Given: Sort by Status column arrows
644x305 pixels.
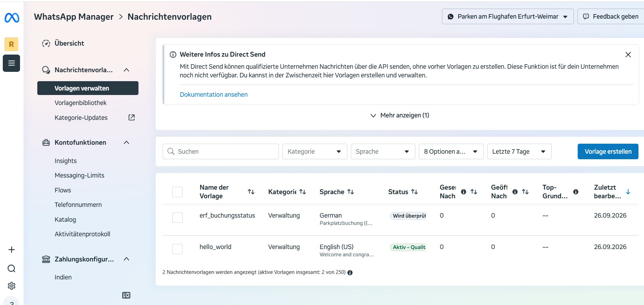Looking at the screenshot, I should point(414,192).
